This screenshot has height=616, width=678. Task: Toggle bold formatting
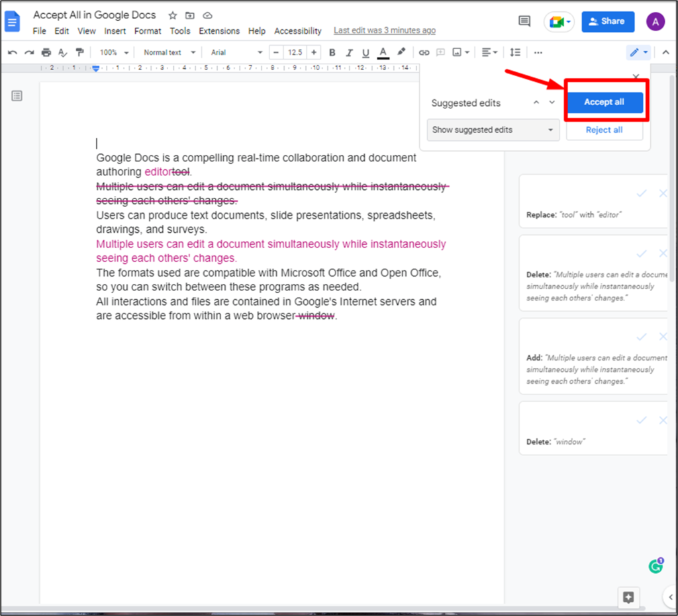[x=332, y=53]
